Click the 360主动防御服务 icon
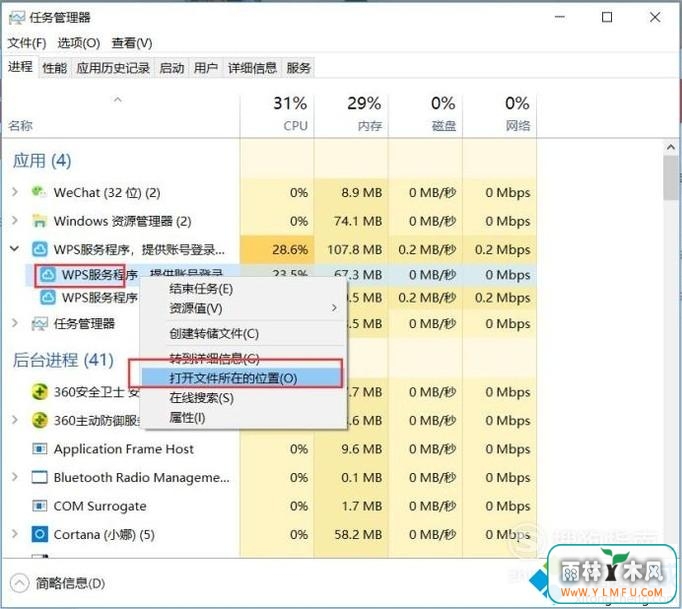This screenshot has height=609, width=682. (x=40, y=420)
